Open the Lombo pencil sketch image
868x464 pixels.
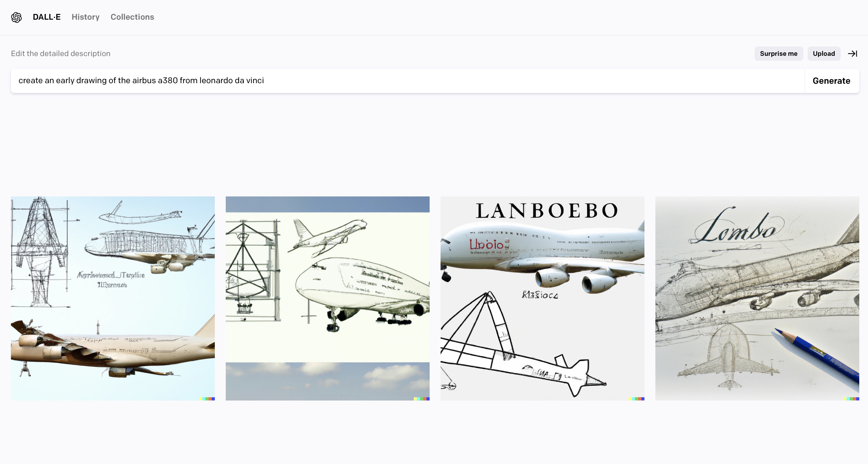click(757, 298)
